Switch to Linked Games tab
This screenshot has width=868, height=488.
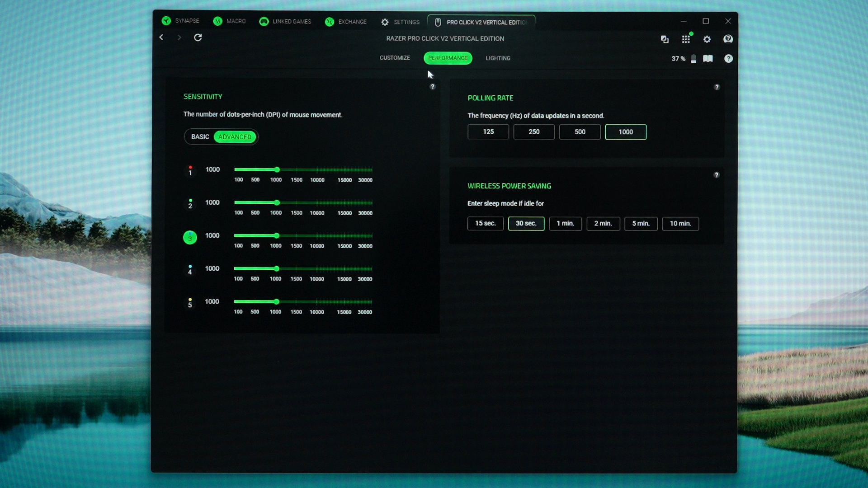coord(285,21)
